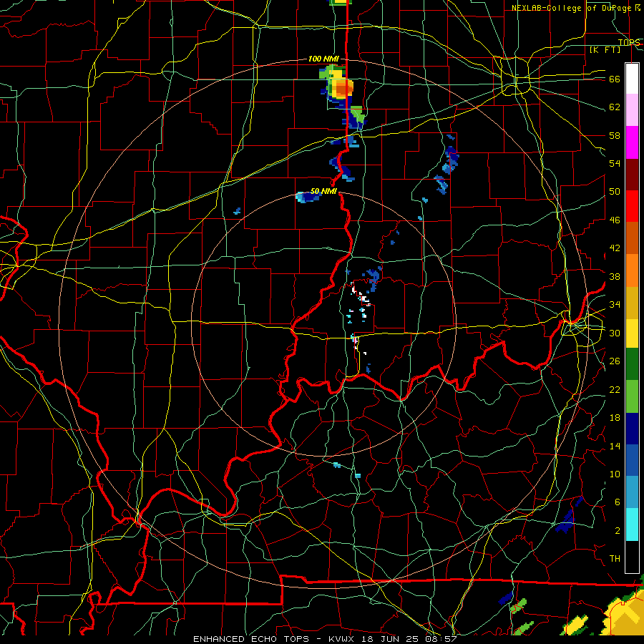Click the '66' legend value
Image resolution: width=644 pixels, height=644 pixels.
tap(615, 79)
